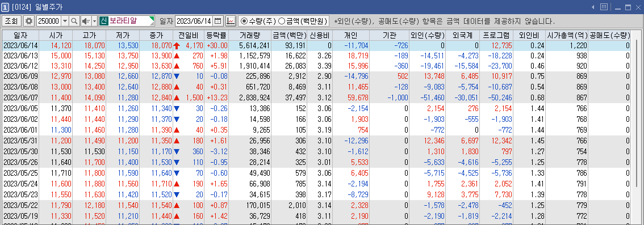Image resolution: width=644 pixels, height=225 pixels.
Task: Click the magnifier stock search icon
Action: (x=74, y=21)
